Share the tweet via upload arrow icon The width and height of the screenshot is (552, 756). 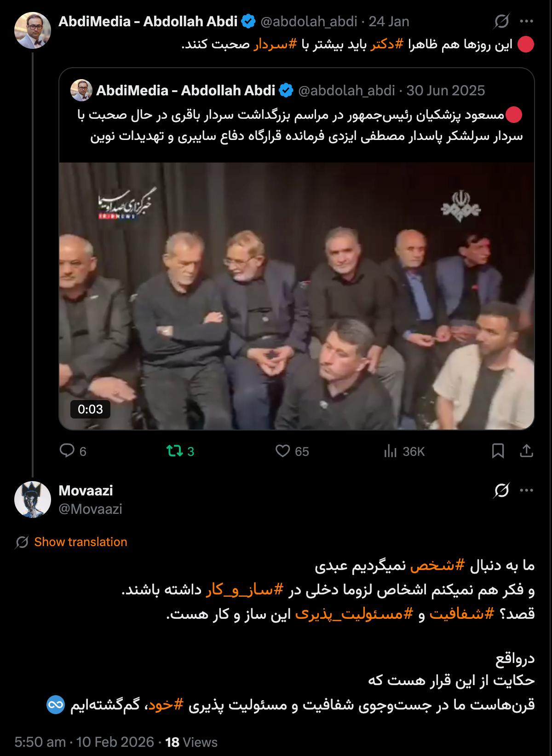pos(526,451)
